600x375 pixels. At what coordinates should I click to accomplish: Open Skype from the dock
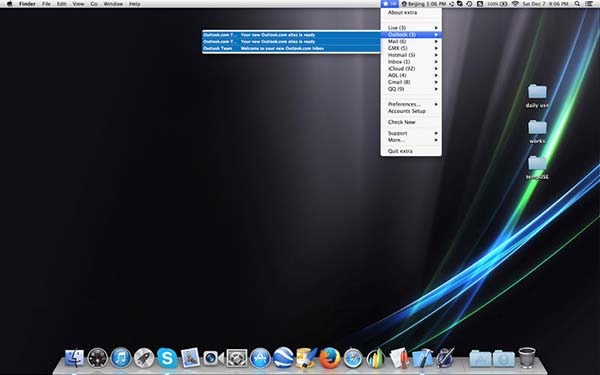point(167,358)
